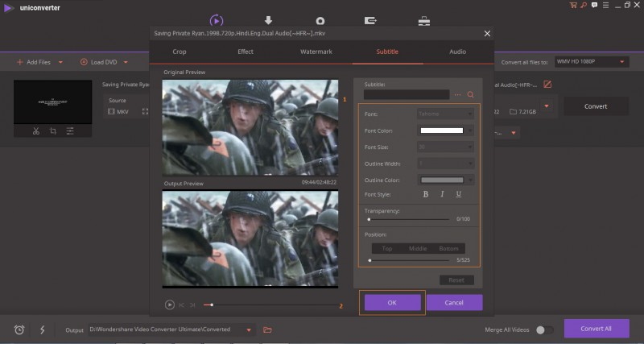Click the Position slider track

coord(409,260)
